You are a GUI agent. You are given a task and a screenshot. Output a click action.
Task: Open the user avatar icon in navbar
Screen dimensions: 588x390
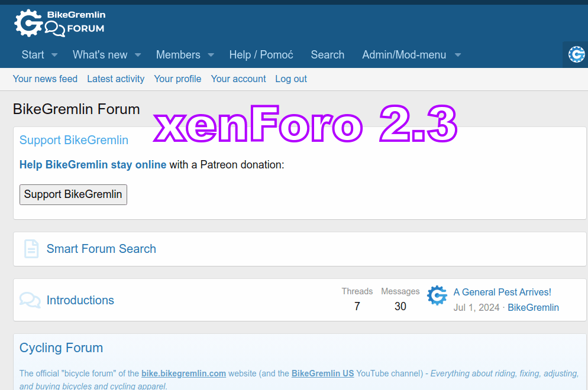pos(576,55)
